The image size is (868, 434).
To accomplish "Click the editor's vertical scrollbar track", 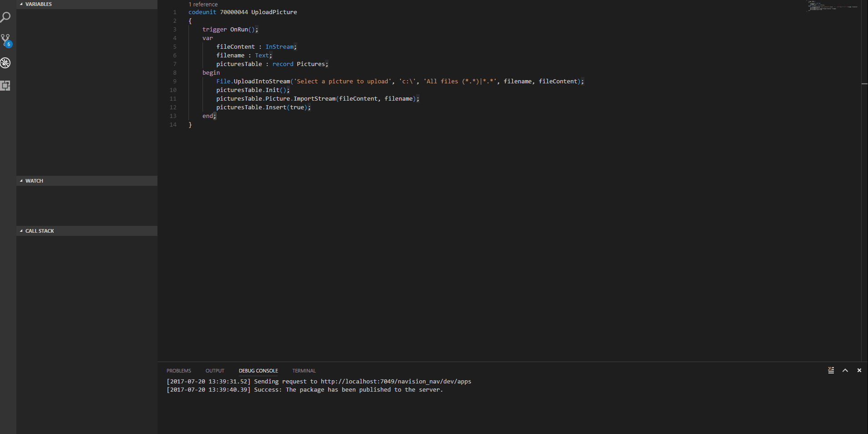I will pyautogui.click(x=864, y=182).
